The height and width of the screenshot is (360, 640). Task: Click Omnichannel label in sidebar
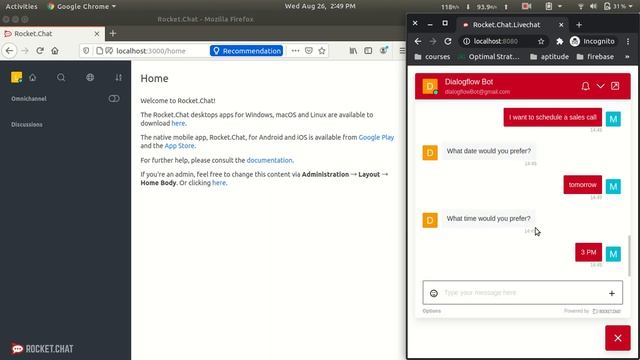click(x=29, y=99)
